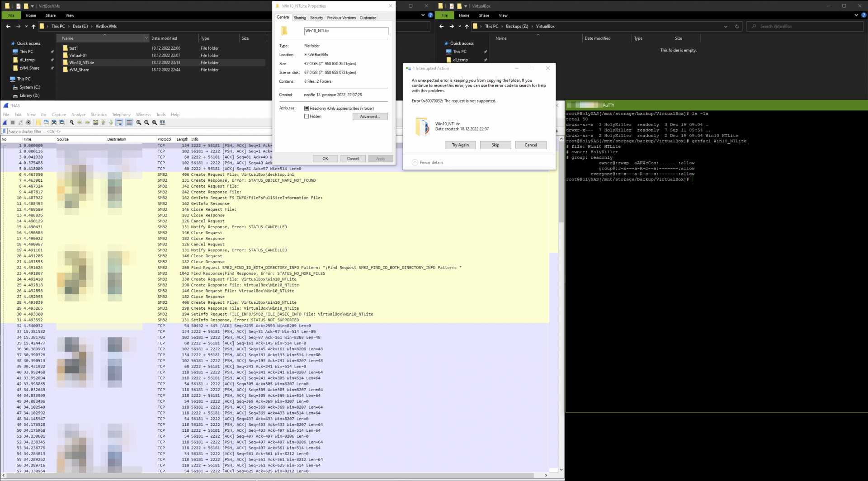
Task: Expand address bar history in VirtualBox Explorer
Action: point(726,26)
